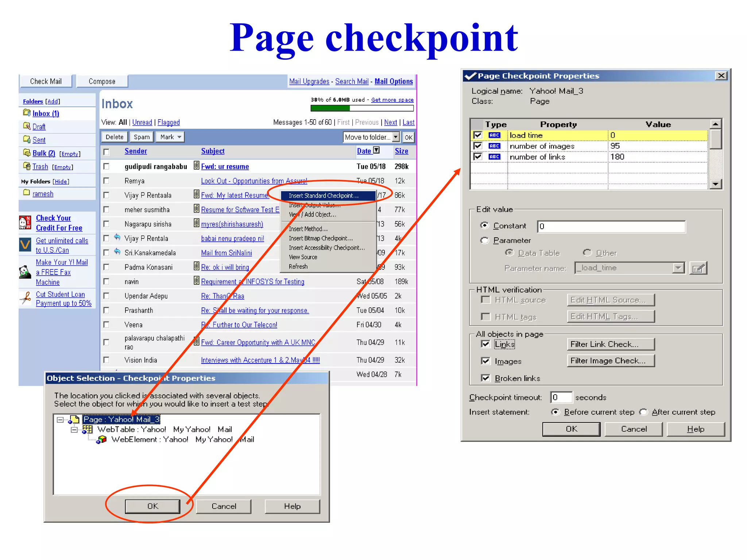Screen dimensions: 747x560
Task: Open the Move to folder dropdown
Action: click(396, 137)
